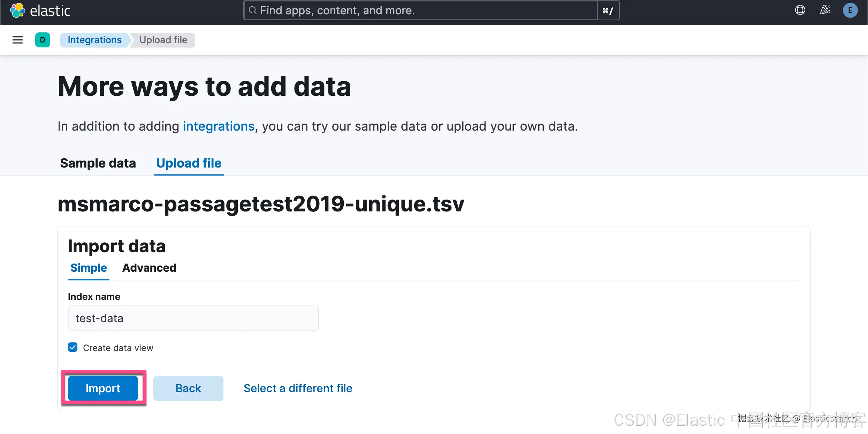Open the newsfeed celebration icon
The width and height of the screenshot is (868, 434).
point(825,10)
